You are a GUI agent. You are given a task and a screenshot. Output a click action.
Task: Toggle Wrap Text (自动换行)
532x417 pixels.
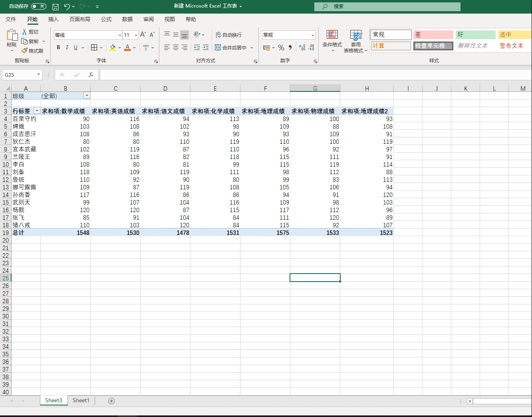[x=228, y=35]
